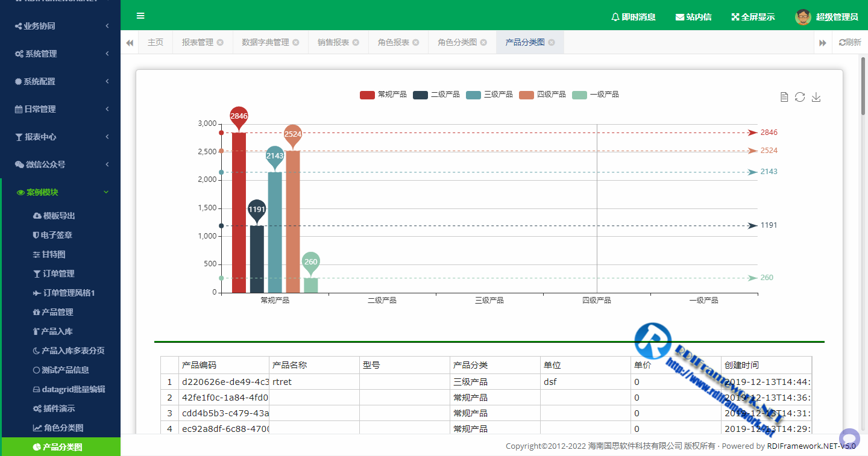
Task: Click the orange 四级产品 bar 2524
Action: click(x=293, y=222)
